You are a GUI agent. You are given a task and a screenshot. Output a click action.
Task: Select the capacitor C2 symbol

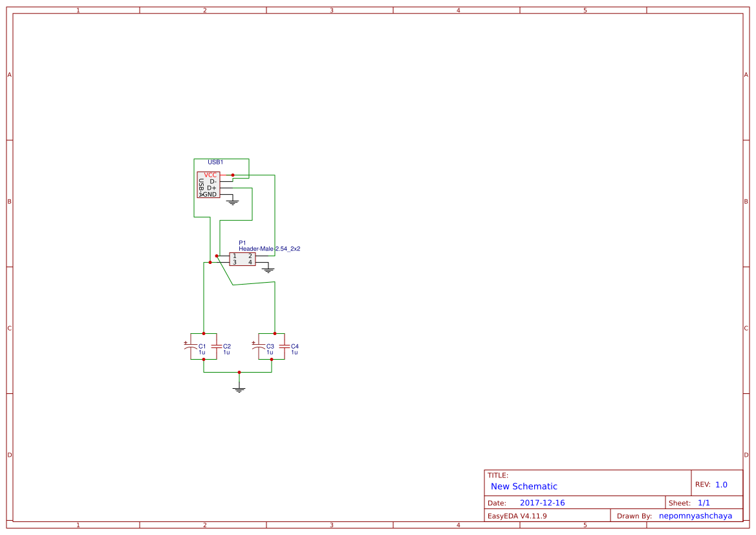click(217, 346)
